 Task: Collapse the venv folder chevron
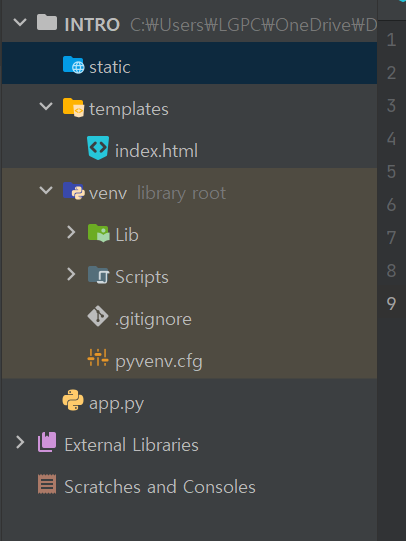coord(46,190)
